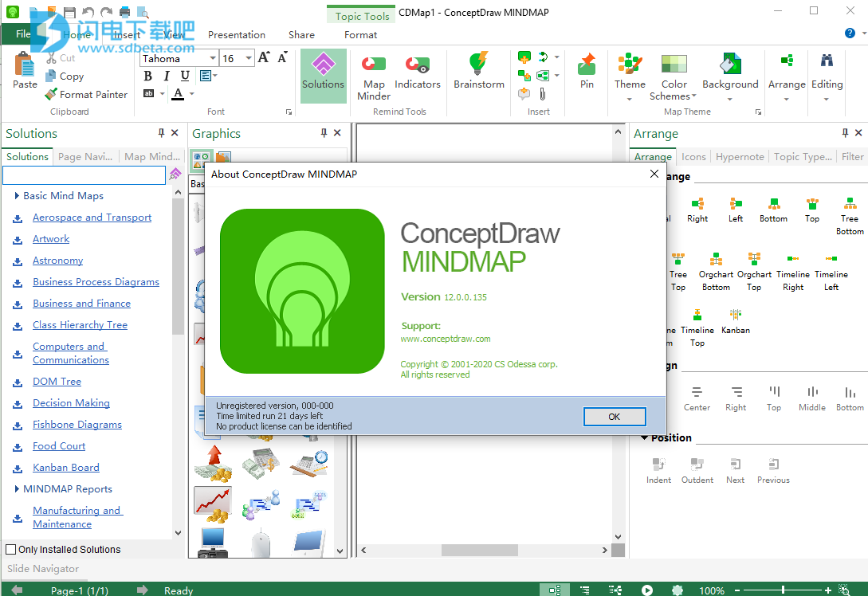This screenshot has height=596, width=868.
Task: Select Kanban arrangement
Action: point(736,322)
